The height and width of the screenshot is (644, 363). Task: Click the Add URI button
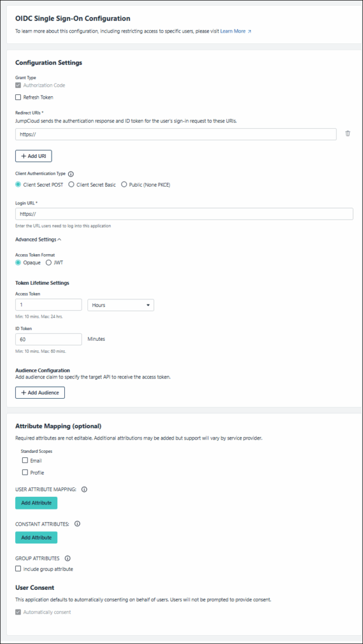tap(33, 155)
